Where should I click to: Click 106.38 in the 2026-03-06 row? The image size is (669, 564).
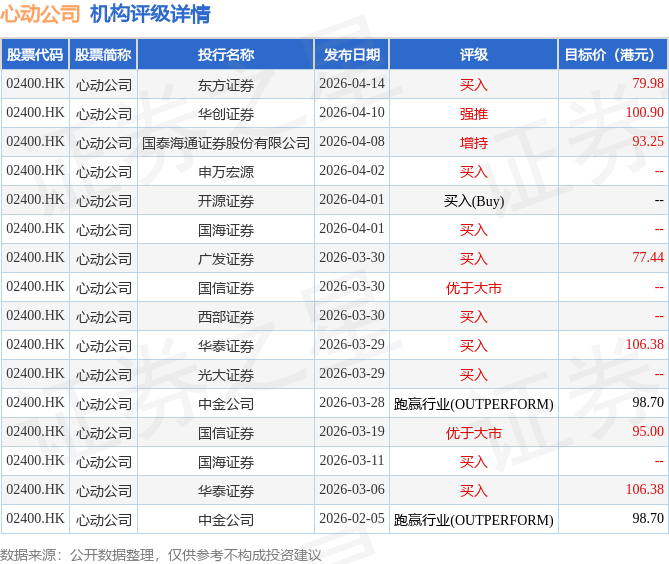click(645, 490)
